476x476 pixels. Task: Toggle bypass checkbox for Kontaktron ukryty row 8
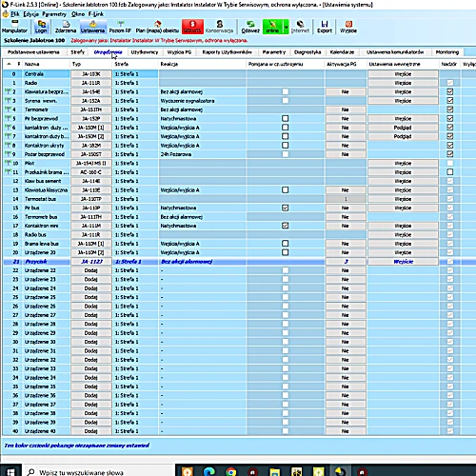(286, 146)
